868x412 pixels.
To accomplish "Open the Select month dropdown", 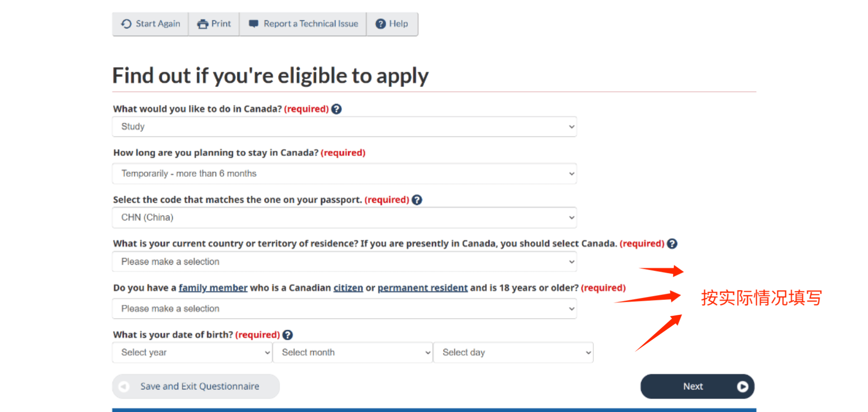I will pos(353,352).
